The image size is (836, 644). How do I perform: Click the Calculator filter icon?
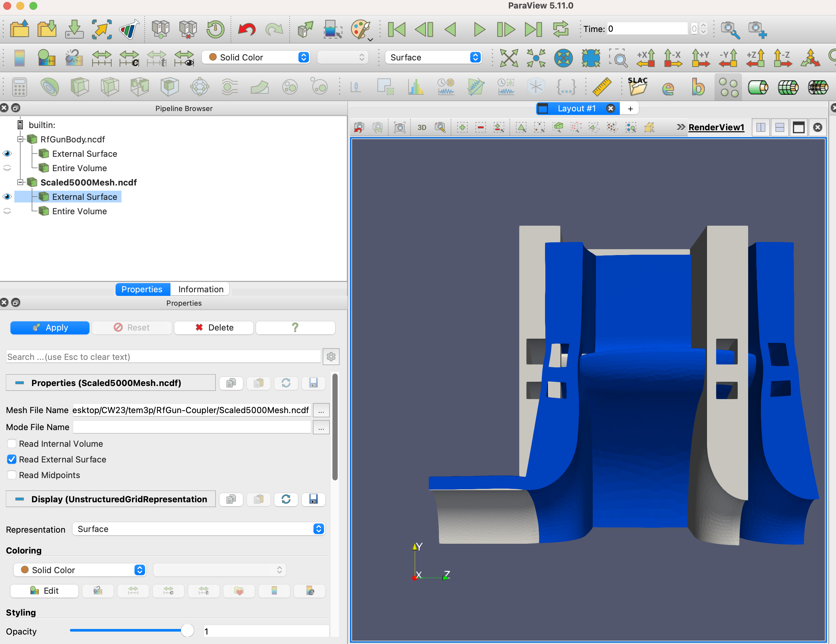(19, 87)
